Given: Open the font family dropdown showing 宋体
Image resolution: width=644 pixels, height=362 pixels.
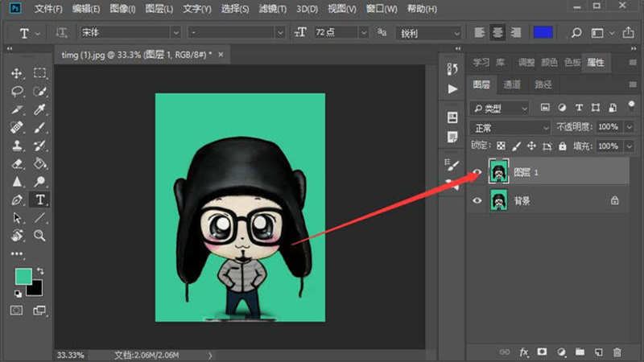Looking at the screenshot, I should pos(129,33).
